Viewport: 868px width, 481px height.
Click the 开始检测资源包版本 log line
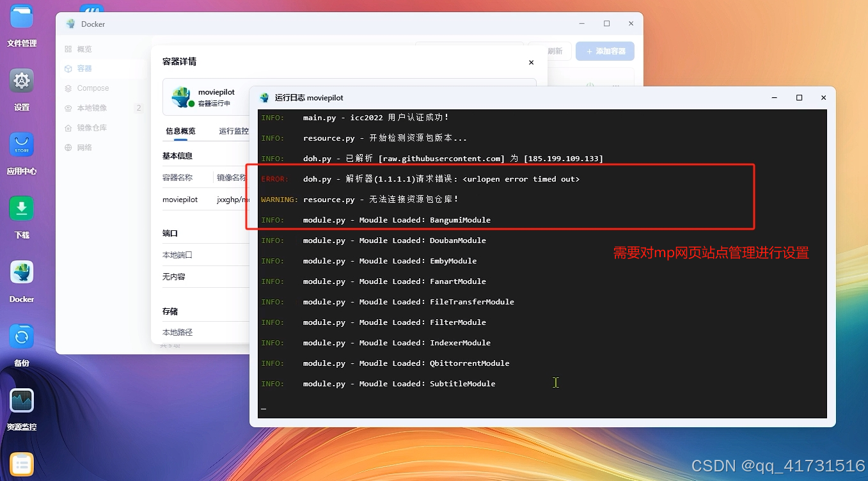tap(364, 138)
